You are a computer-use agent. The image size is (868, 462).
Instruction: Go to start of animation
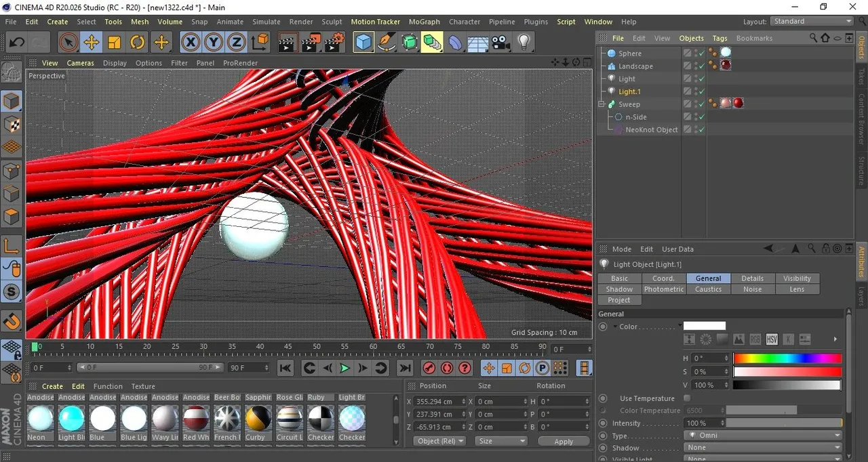pyautogui.click(x=285, y=368)
